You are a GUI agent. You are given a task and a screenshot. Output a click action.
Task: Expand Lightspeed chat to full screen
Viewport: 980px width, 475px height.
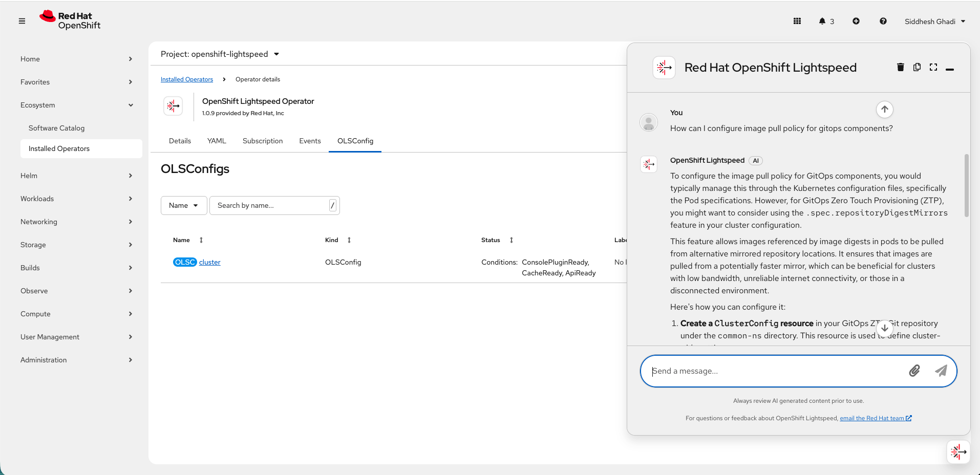pos(933,67)
